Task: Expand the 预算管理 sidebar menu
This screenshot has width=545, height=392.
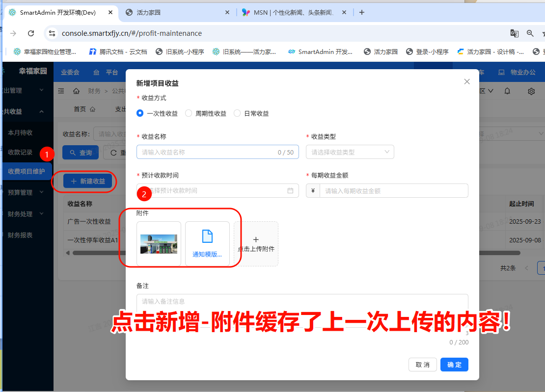Action: tap(27, 192)
